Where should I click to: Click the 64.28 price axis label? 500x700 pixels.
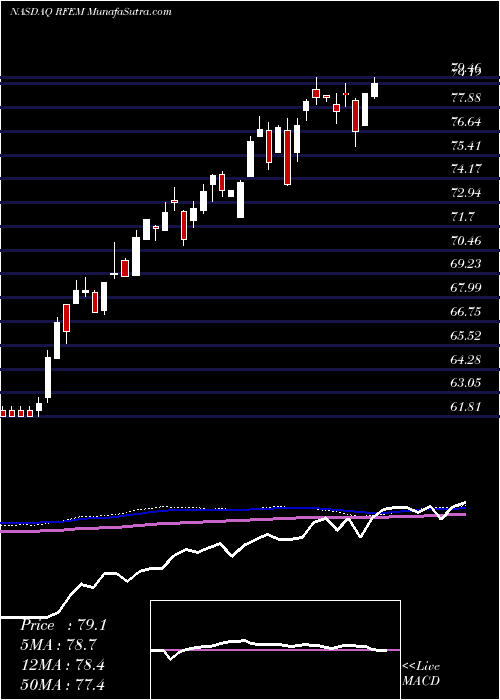coord(467,359)
